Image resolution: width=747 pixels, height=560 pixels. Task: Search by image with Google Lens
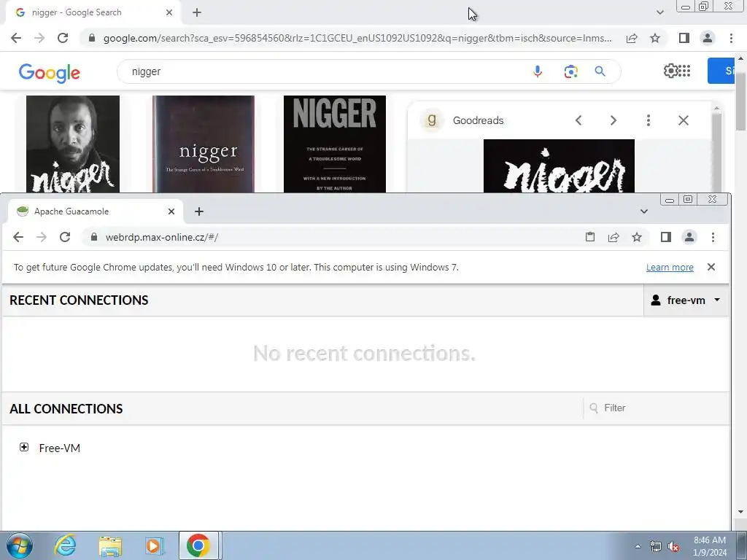570,71
